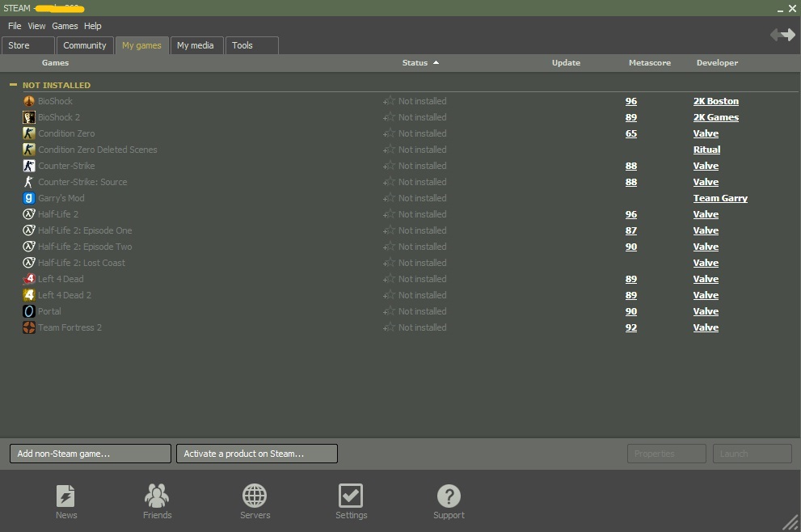Click Half-Life 2: Episode One icon
Image resolution: width=801 pixels, height=532 pixels.
click(29, 230)
